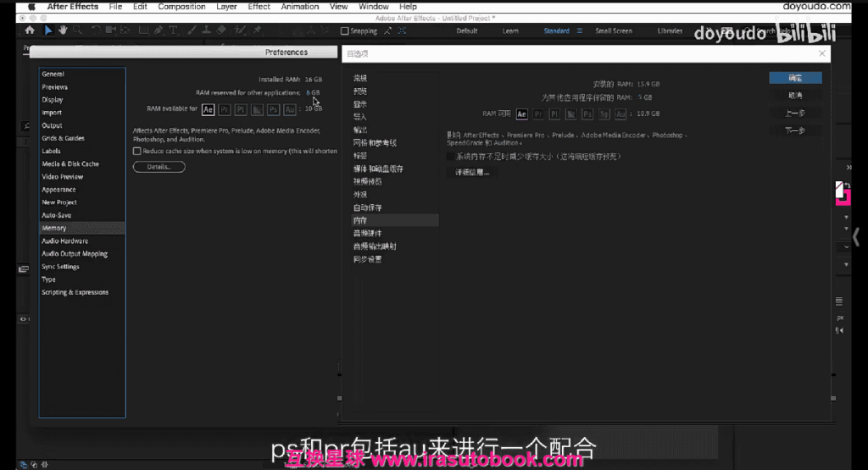Click the Home icon in the toolbar
The height and width of the screenshot is (470, 868).
[30, 30]
